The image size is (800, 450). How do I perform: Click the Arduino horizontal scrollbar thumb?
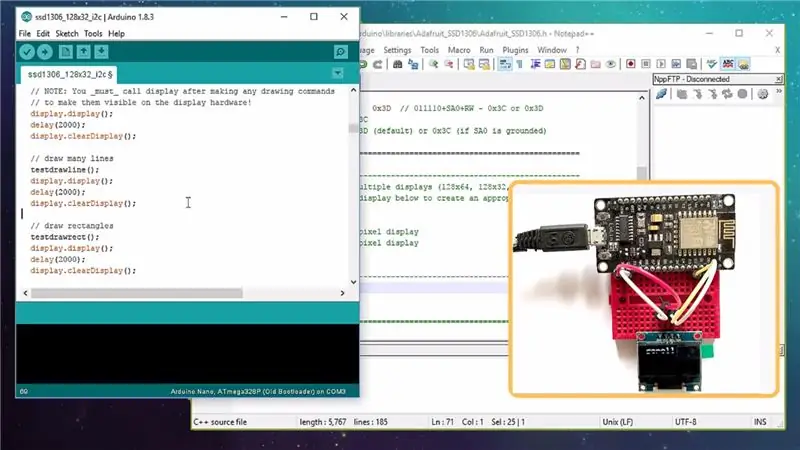click(137, 293)
